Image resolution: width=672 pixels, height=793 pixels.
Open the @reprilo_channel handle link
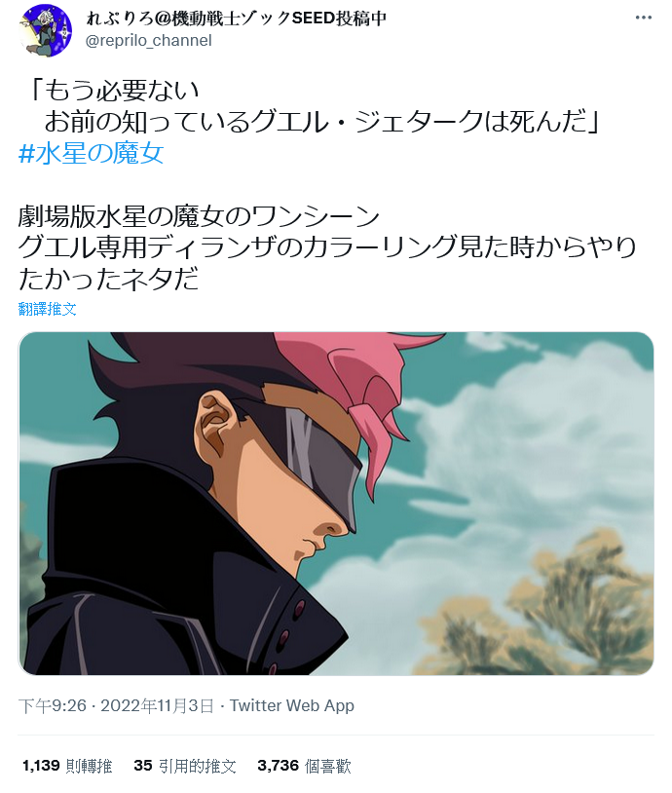coord(149,41)
